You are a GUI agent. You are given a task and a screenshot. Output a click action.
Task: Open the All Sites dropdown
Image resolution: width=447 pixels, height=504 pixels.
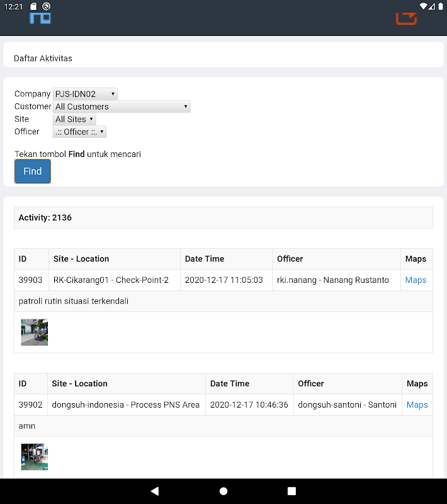(74, 119)
